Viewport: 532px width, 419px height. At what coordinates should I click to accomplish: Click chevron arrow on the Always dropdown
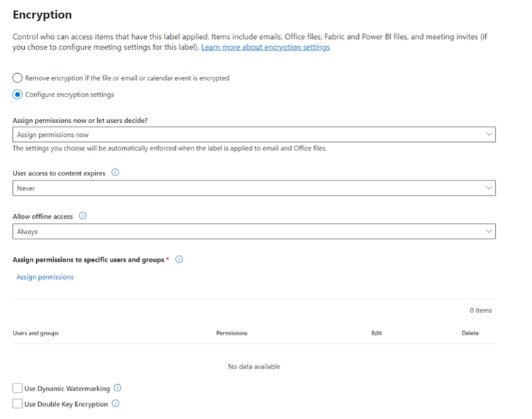coord(488,231)
